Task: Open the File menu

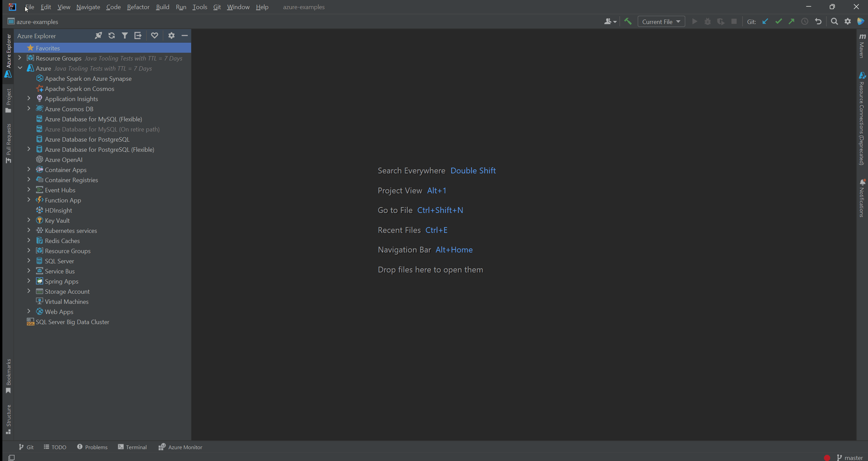Action: [x=30, y=7]
